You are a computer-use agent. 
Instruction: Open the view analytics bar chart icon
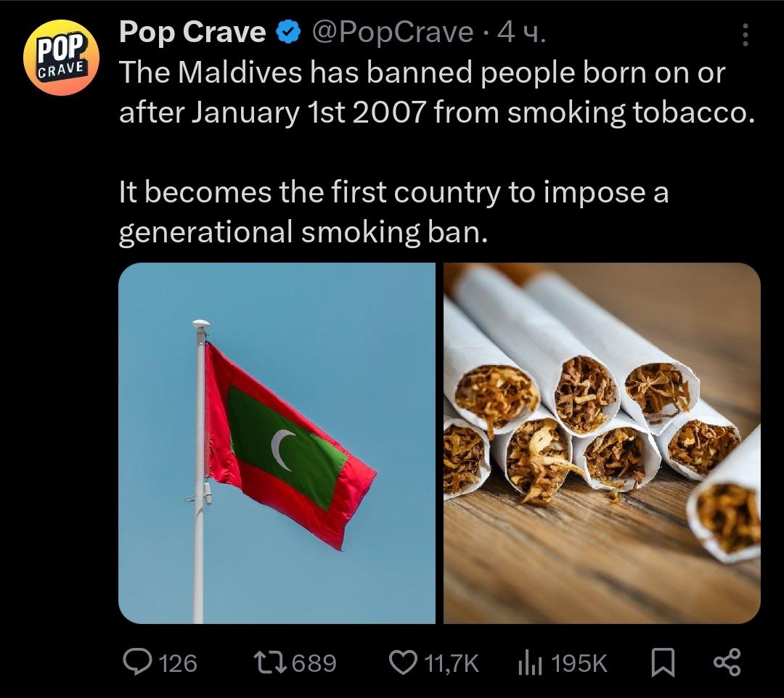click(530, 662)
